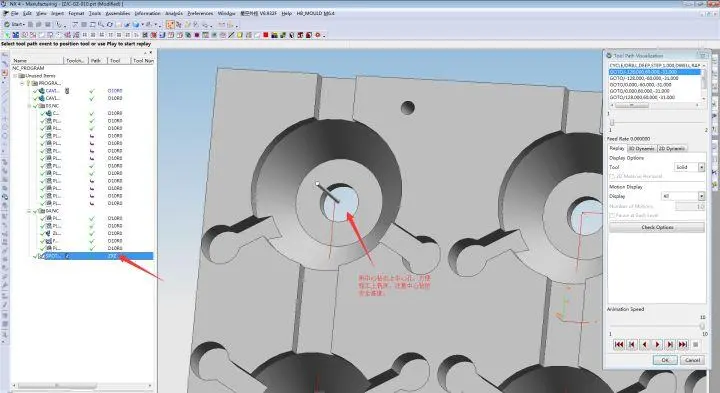Switch to the 2D Dynamic tab
Screen dimensions: 720x393
click(x=671, y=148)
